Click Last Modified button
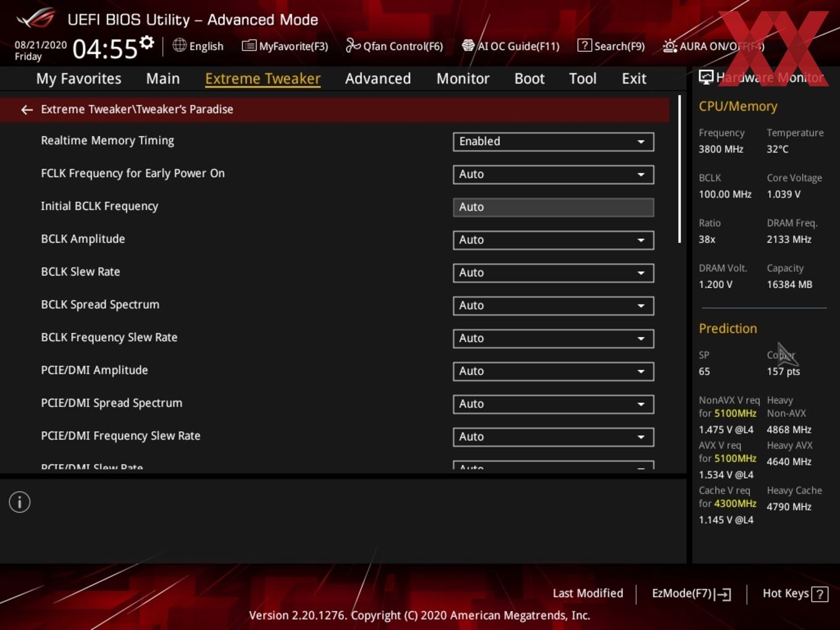840x630 pixels. [x=588, y=593]
